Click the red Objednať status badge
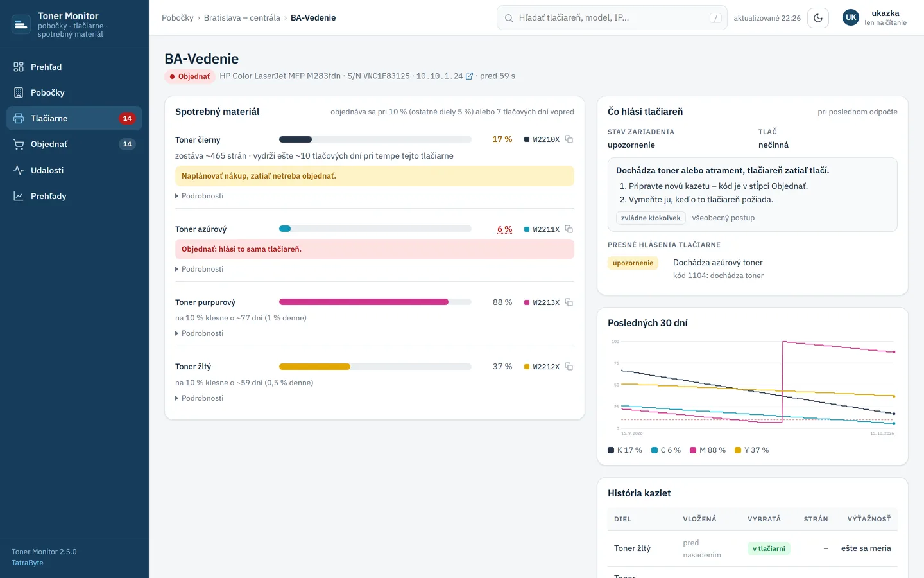 190,76
